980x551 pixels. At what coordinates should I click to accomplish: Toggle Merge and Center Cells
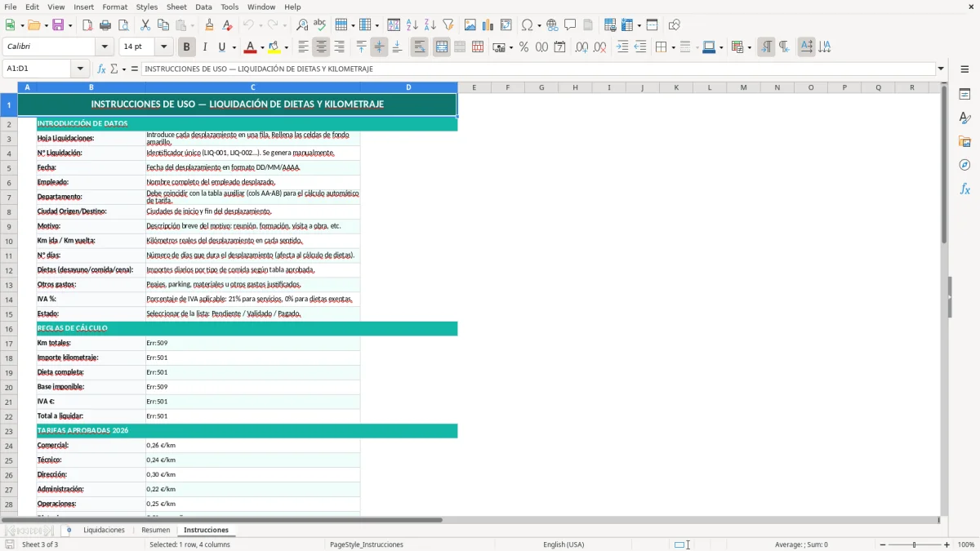pyautogui.click(x=442, y=47)
